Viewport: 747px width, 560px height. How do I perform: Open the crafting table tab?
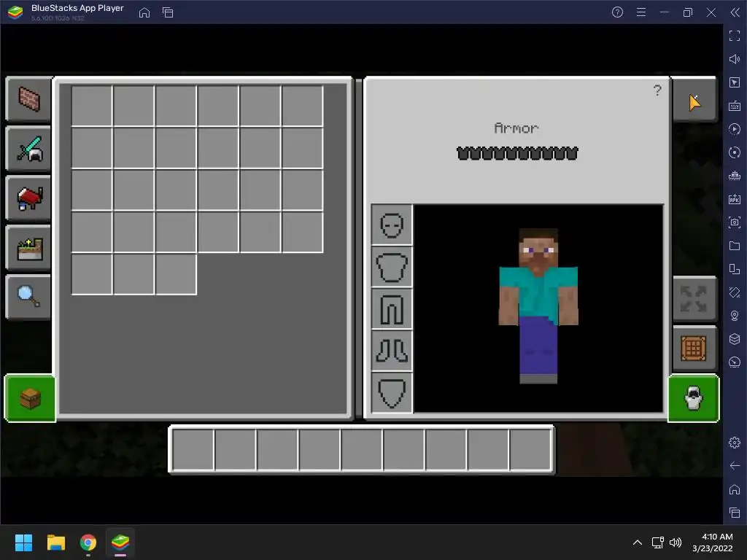[694, 348]
